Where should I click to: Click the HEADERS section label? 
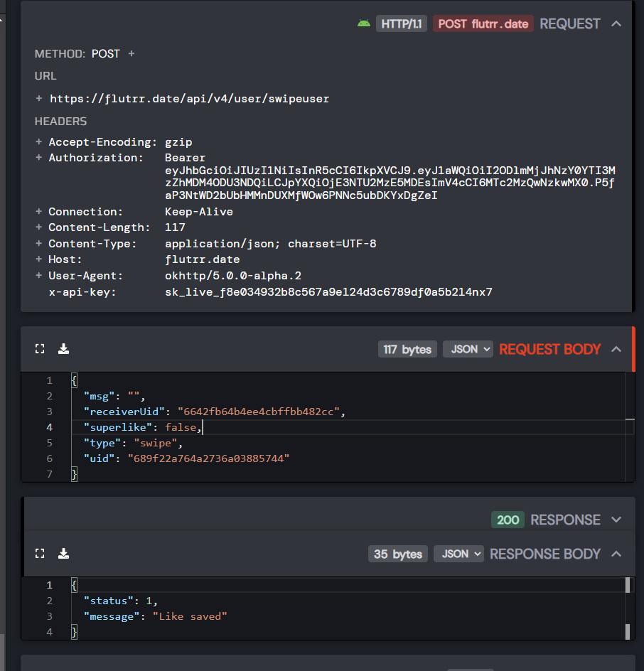coord(60,122)
